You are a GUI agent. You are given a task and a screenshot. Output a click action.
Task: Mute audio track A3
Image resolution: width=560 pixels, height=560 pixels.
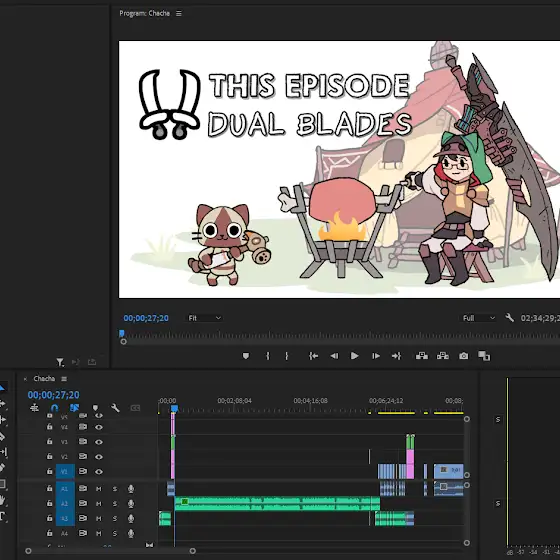coord(99,518)
